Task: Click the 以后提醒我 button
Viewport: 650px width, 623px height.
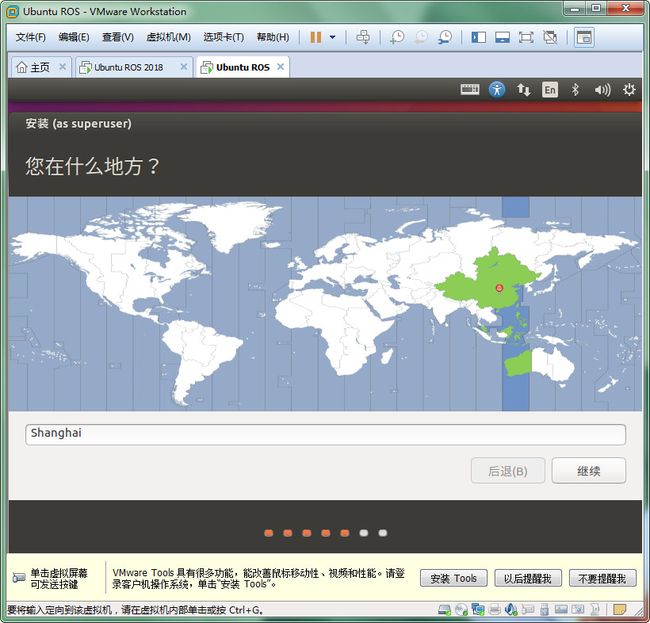Action: pyautogui.click(x=528, y=578)
